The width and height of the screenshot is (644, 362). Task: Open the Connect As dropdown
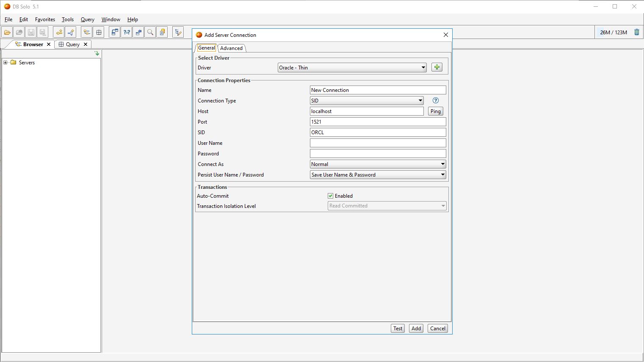click(378, 164)
